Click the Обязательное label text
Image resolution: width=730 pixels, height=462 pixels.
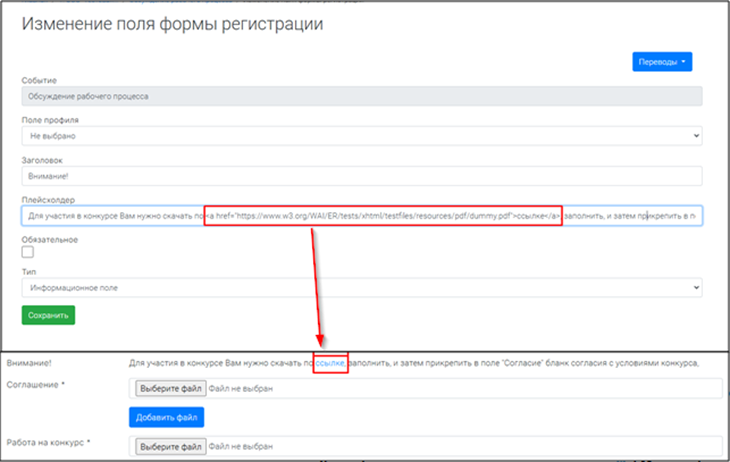pyautogui.click(x=50, y=239)
